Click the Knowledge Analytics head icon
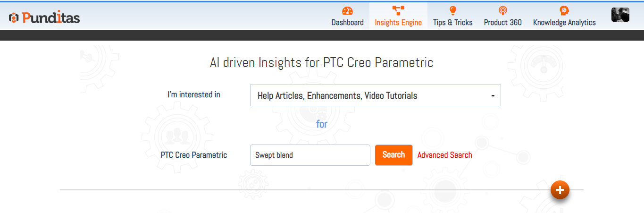Viewport: 644px width, 213px height. (564, 11)
